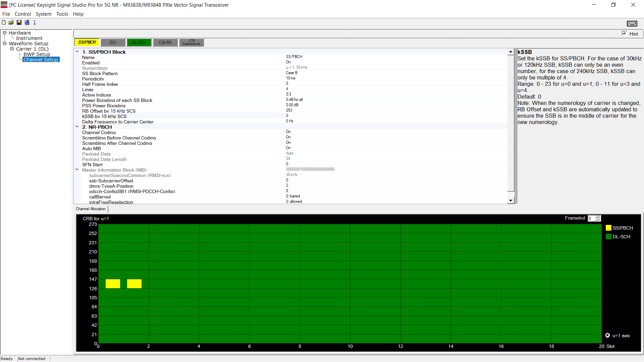Click the Active Indices value 0:3
Viewport: 644px width, 362px height.
[288, 94]
